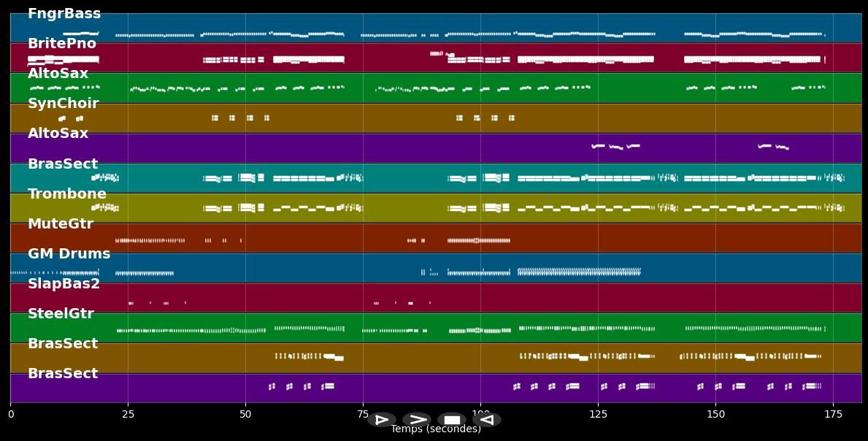The height and width of the screenshot is (441, 868).
Task: Select the BritePno track label
Action: tap(62, 44)
